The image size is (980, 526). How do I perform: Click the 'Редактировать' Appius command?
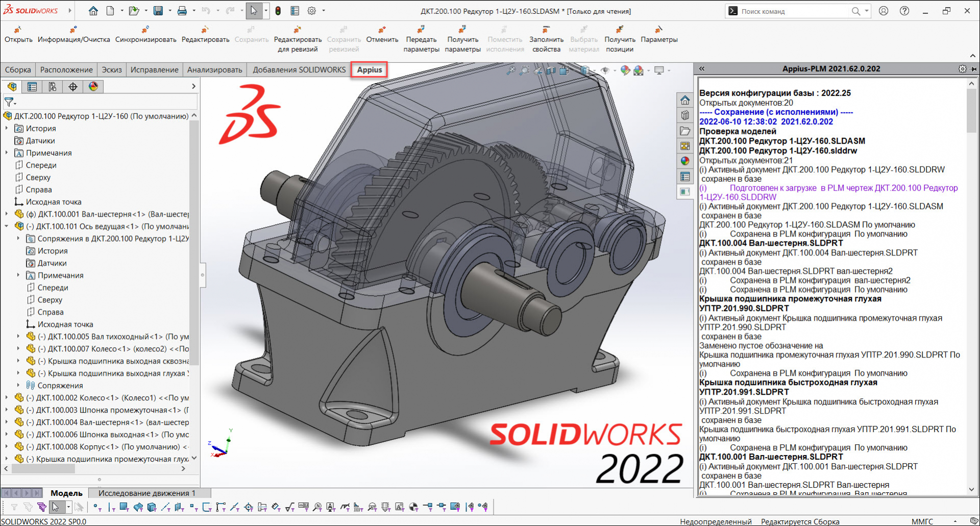coord(206,35)
